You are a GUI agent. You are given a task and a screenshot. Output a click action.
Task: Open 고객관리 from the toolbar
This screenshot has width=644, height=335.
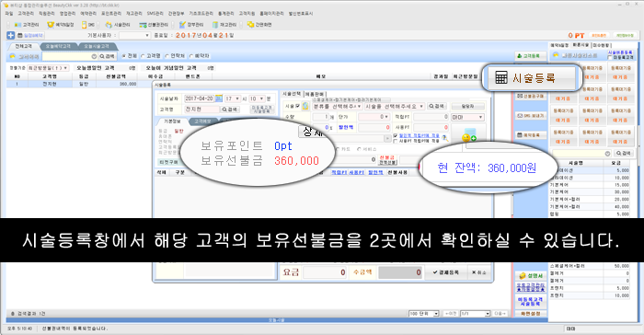click(27, 25)
